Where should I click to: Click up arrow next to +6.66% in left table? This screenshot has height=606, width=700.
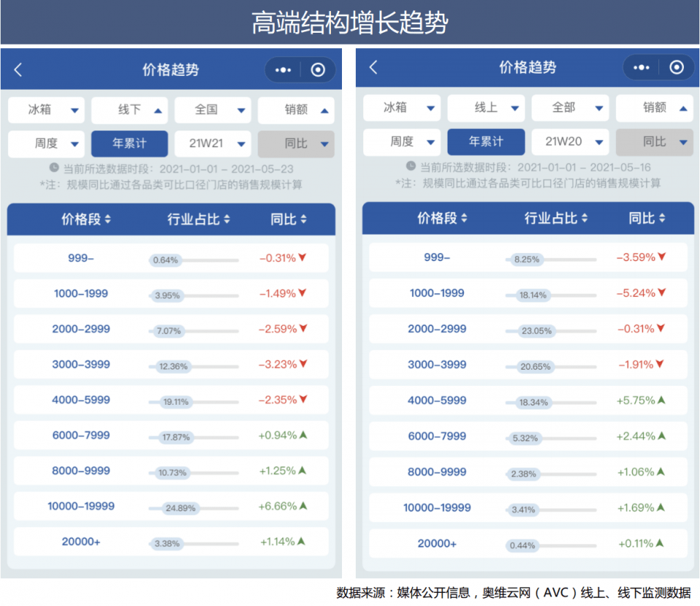[303, 505]
